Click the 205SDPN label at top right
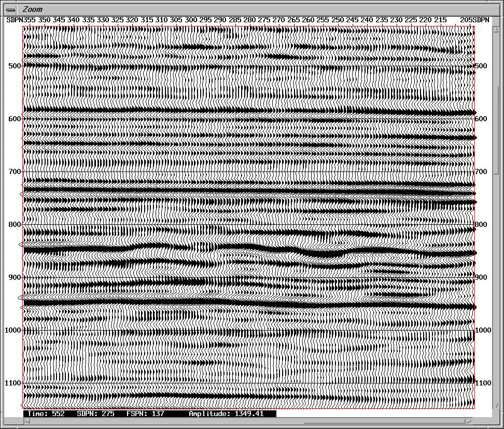Image resolution: width=504 pixels, height=429 pixels. [474, 20]
